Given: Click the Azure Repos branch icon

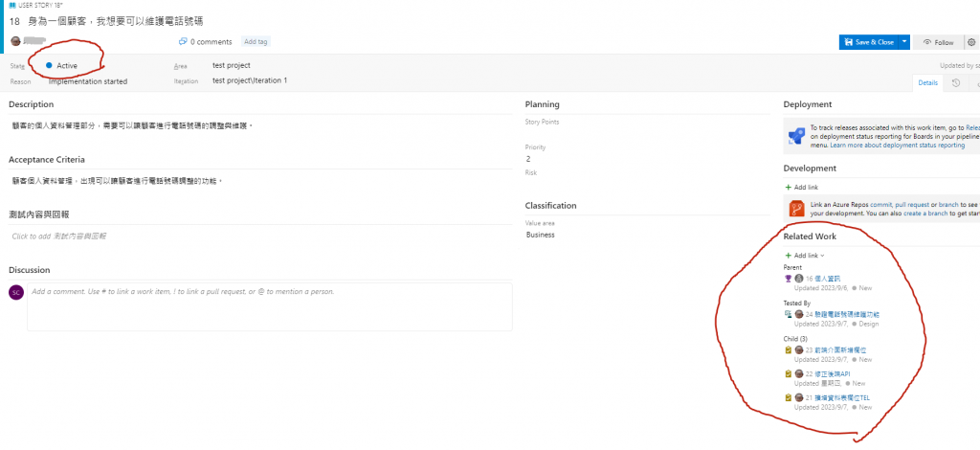Looking at the screenshot, I should point(795,209).
